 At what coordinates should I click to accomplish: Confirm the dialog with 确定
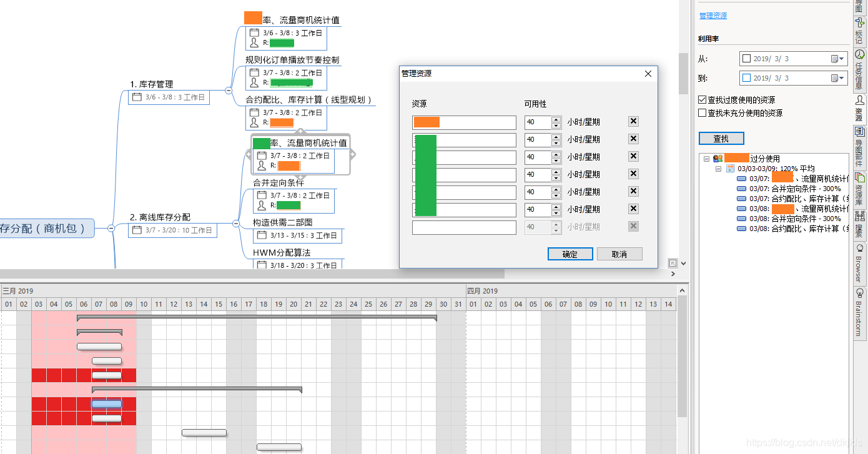pyautogui.click(x=570, y=254)
